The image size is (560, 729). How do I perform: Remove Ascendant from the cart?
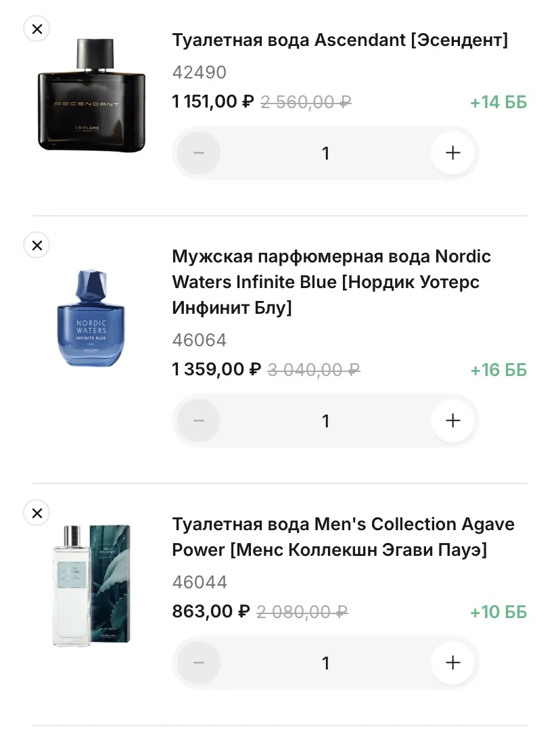[37, 29]
